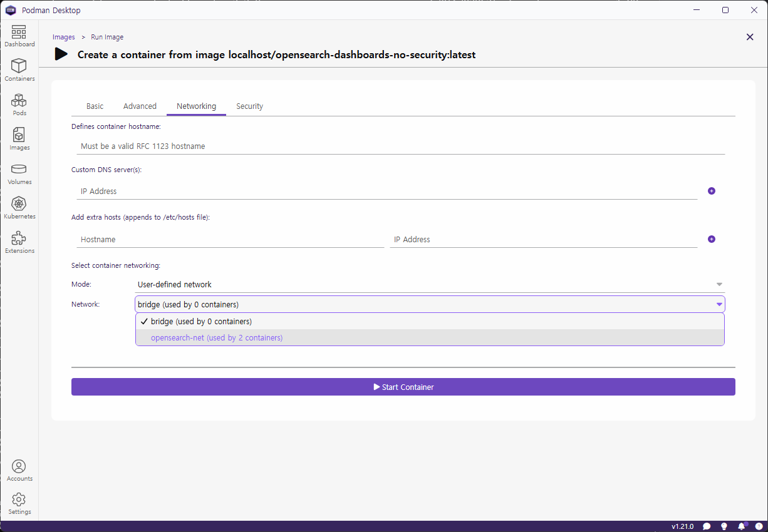Add another extra hosts entry

[712, 239]
